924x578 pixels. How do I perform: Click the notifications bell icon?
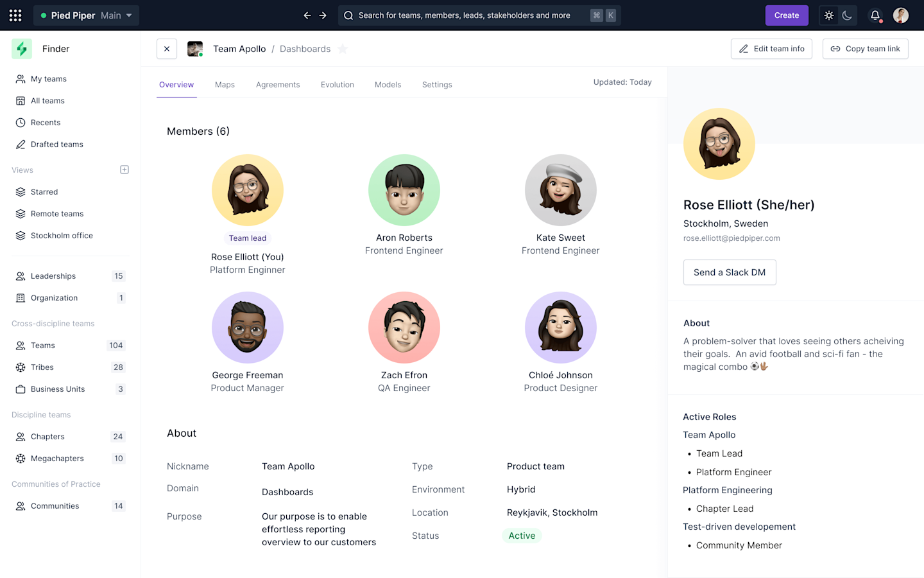pos(875,15)
